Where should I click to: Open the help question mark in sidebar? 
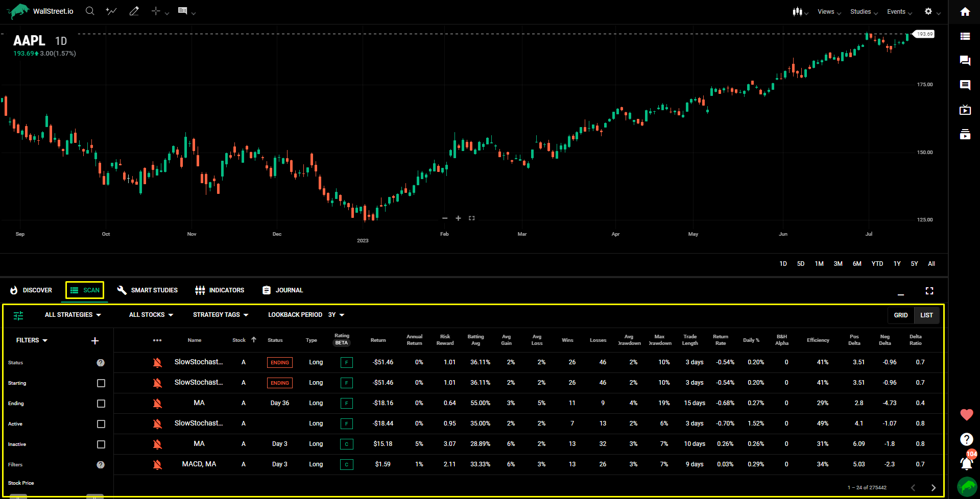tap(966, 439)
